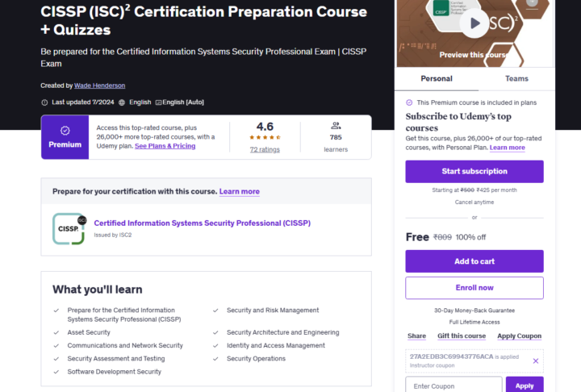Click 'Issued by ISC2' text

coord(113,235)
